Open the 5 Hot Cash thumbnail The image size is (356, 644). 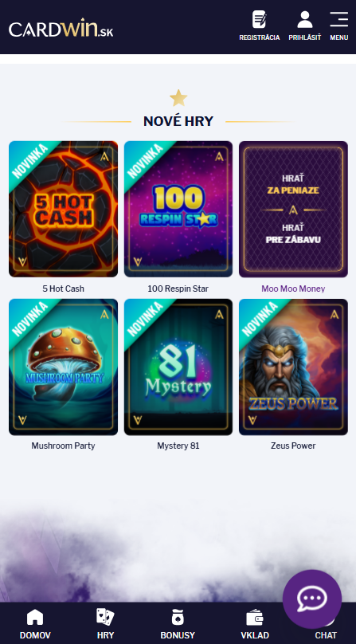point(63,209)
